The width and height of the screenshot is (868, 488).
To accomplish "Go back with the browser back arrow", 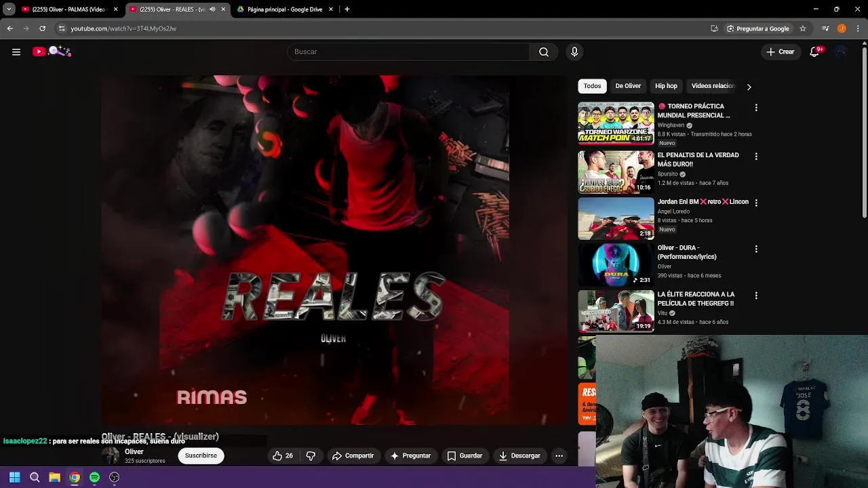I will pyautogui.click(x=9, y=28).
